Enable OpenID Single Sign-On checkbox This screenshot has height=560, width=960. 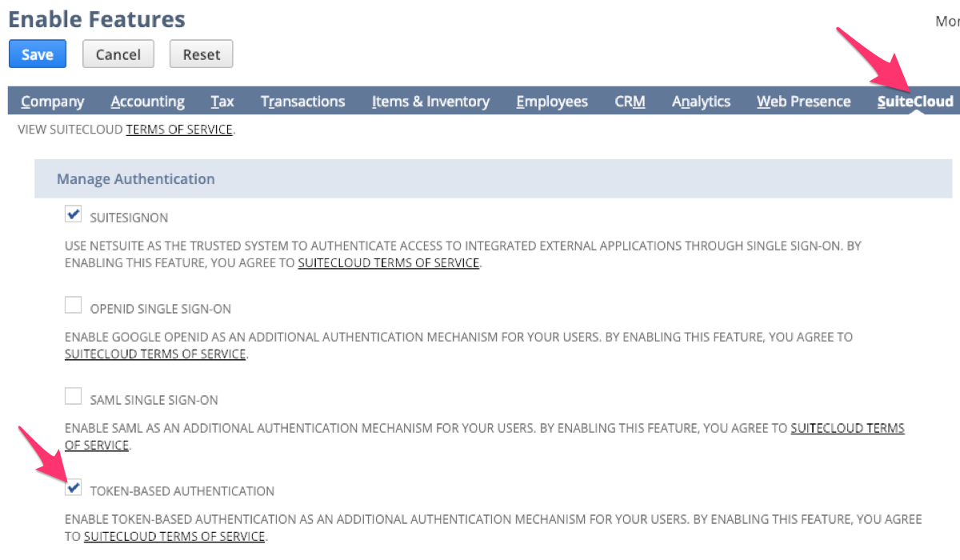(x=73, y=305)
